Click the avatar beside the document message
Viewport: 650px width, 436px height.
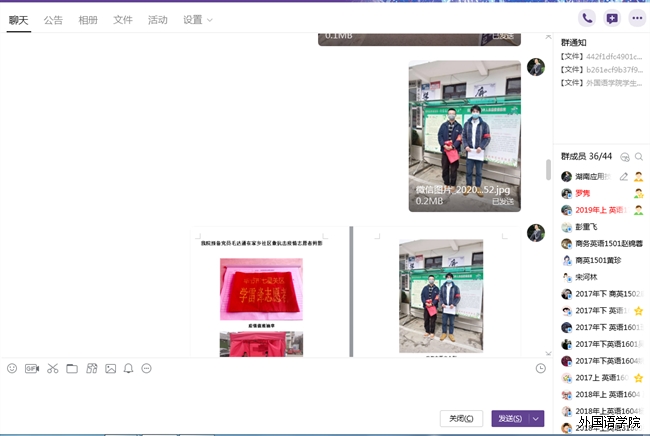536,233
